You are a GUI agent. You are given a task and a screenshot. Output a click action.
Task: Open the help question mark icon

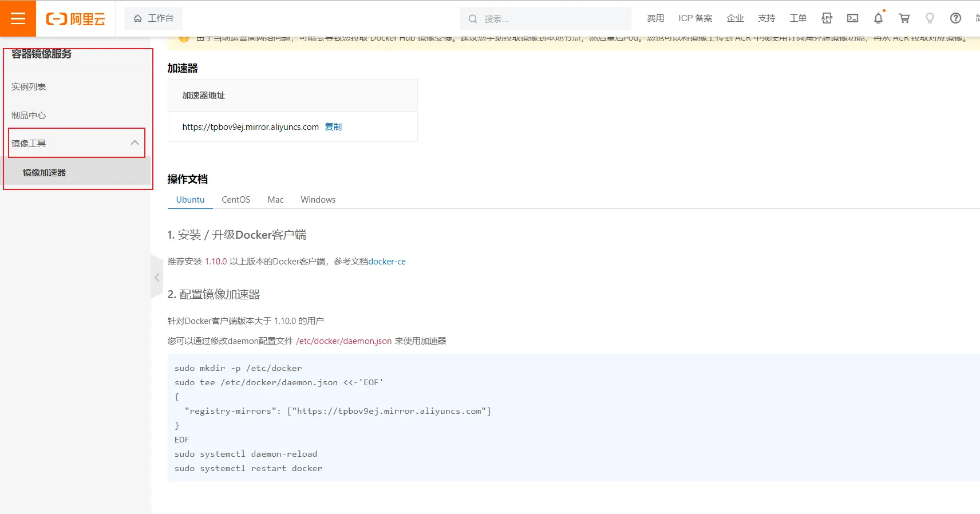tap(955, 18)
